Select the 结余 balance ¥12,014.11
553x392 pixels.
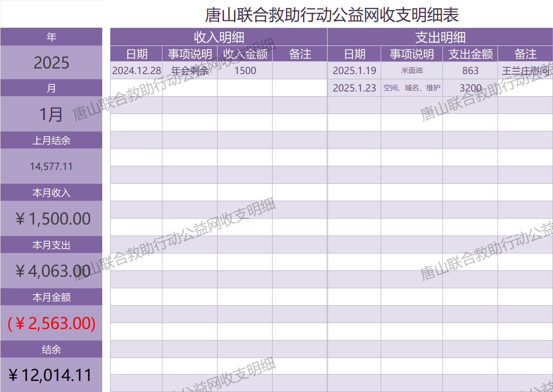(x=50, y=375)
